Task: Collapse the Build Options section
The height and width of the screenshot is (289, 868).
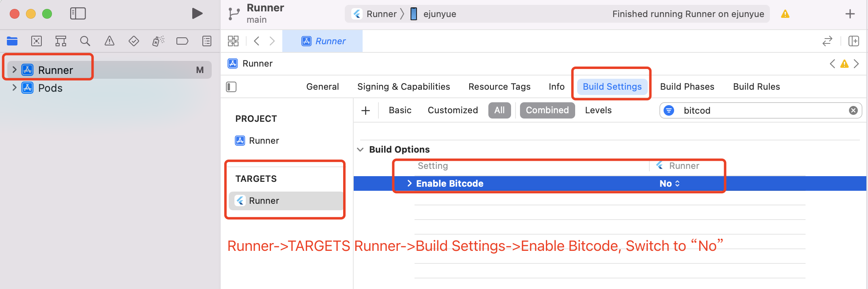Action: click(x=360, y=150)
